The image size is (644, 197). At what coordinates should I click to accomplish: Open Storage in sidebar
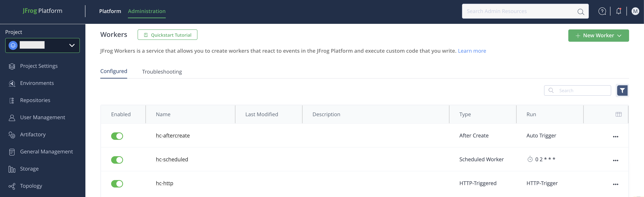pos(29,169)
